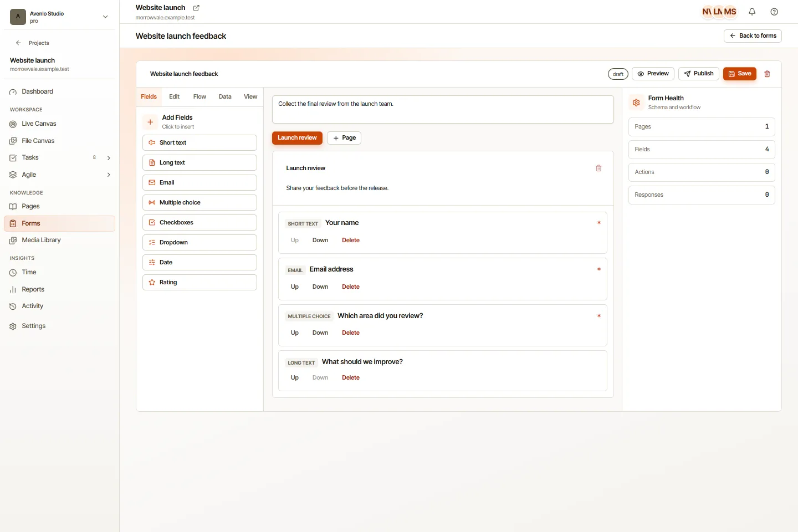Open Activity in the sidebar

(x=59, y=306)
